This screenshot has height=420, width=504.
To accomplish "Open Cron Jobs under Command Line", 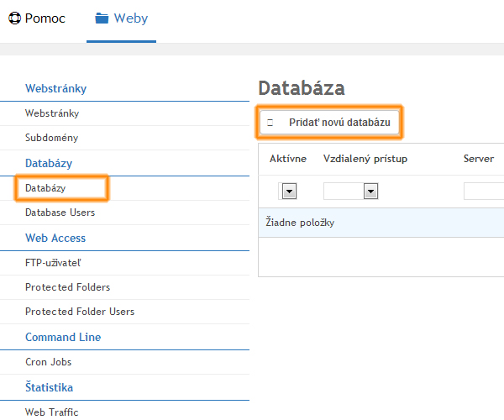I will coord(48,362).
